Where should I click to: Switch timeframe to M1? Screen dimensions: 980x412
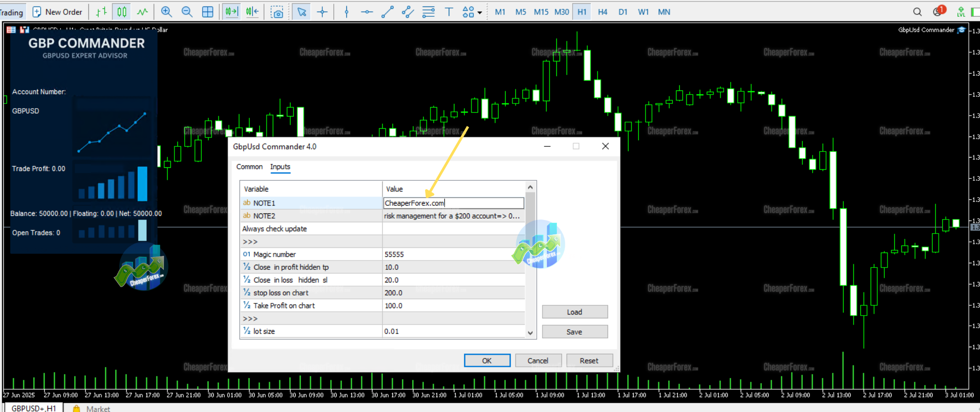pyautogui.click(x=500, y=12)
